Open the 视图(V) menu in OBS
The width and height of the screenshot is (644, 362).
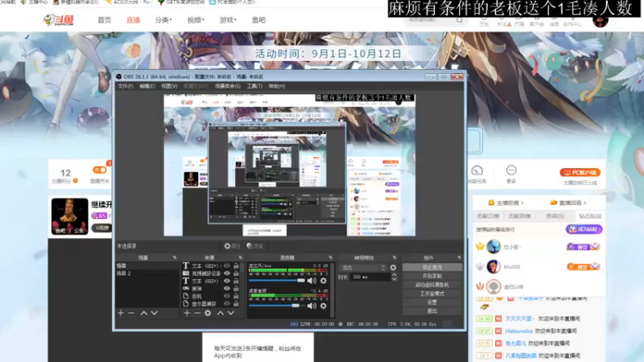coord(169,86)
